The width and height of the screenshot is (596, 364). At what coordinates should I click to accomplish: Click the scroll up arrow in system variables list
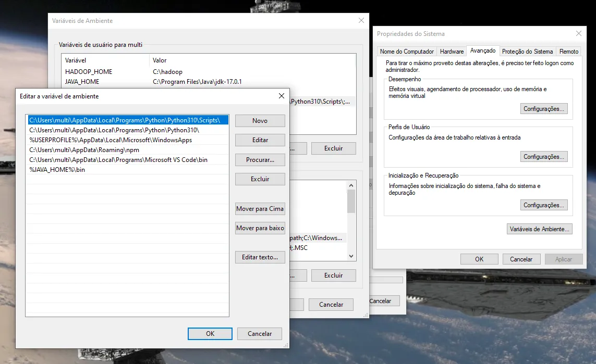click(351, 185)
